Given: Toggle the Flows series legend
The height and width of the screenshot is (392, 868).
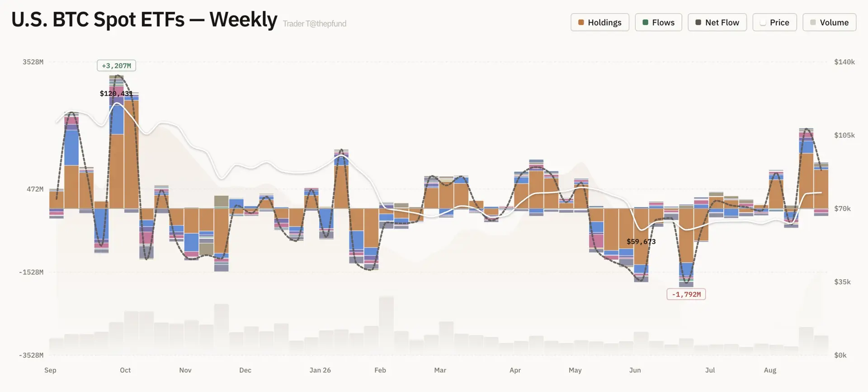Looking at the screenshot, I should [x=658, y=22].
